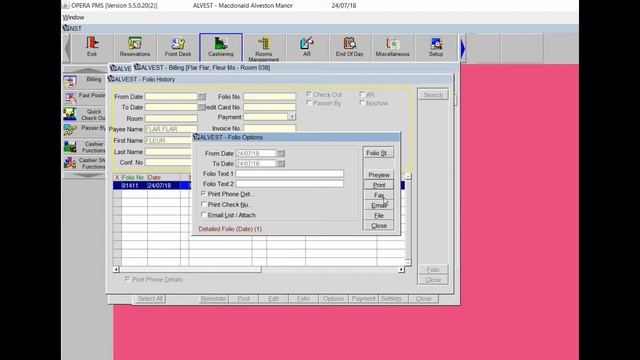Open the Setup module

436,47
